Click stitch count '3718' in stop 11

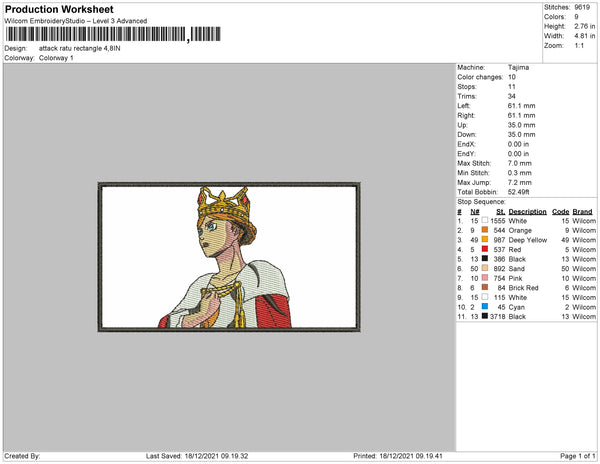pos(497,316)
